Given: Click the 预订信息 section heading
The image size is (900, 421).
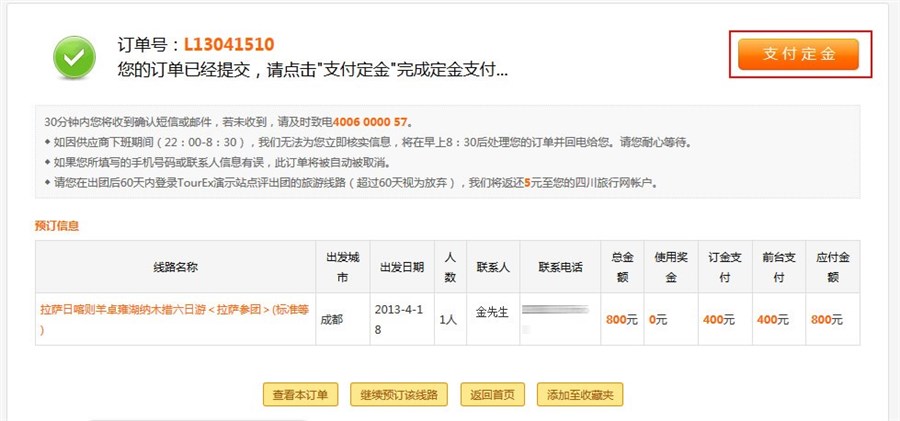Looking at the screenshot, I should [x=57, y=226].
